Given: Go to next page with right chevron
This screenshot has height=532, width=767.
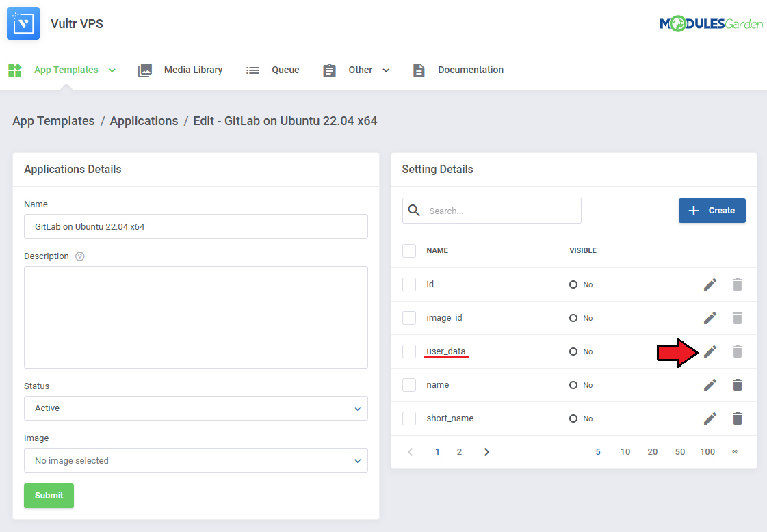Looking at the screenshot, I should (x=486, y=452).
